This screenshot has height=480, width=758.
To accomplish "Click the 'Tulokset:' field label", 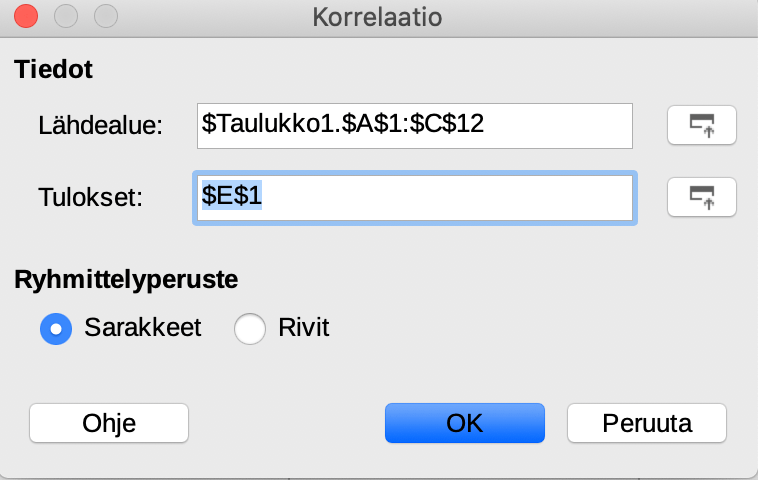I will pos(92,198).
